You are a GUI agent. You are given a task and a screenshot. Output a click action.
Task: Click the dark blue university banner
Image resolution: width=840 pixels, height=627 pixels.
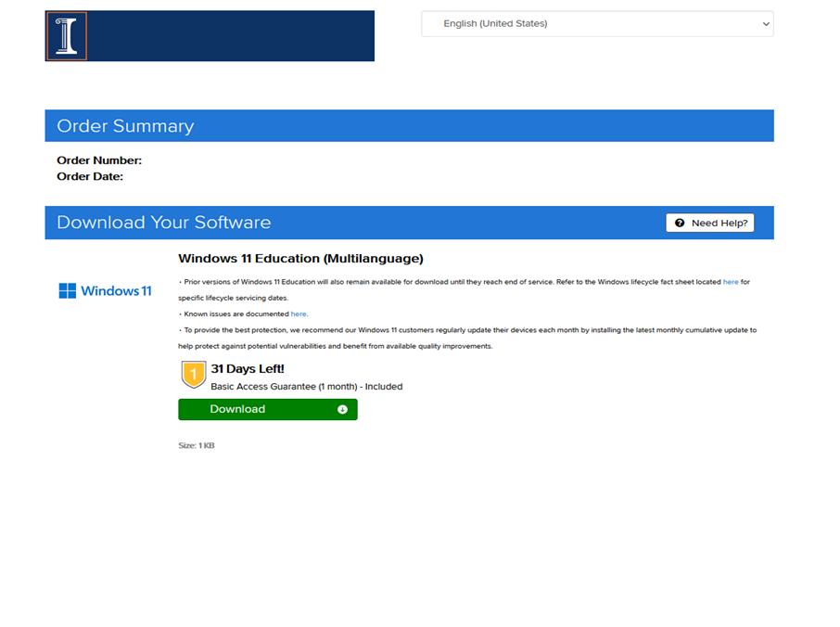[210, 36]
